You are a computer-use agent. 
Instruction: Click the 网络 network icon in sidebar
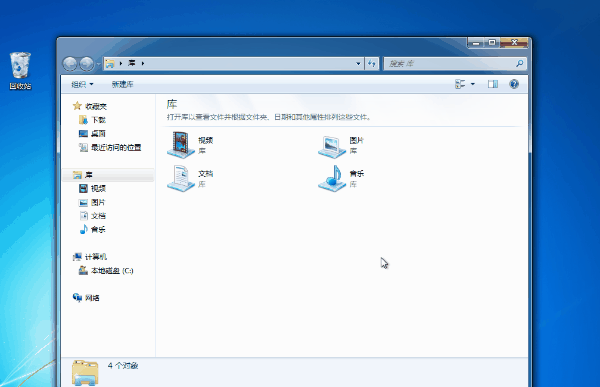coord(77,297)
